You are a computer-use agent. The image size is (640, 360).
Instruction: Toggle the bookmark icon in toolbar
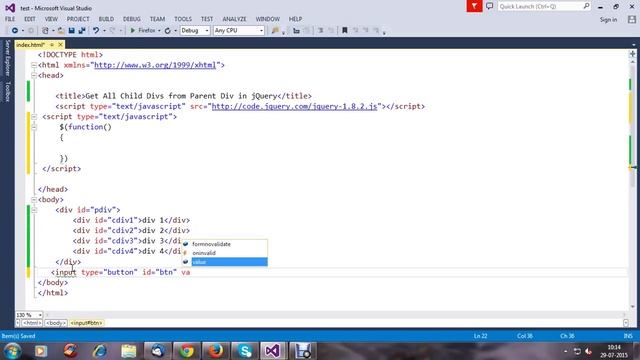coord(345,31)
